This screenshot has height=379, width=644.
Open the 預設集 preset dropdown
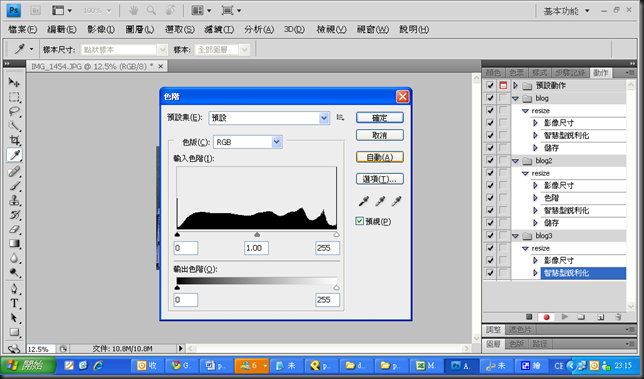(x=269, y=118)
